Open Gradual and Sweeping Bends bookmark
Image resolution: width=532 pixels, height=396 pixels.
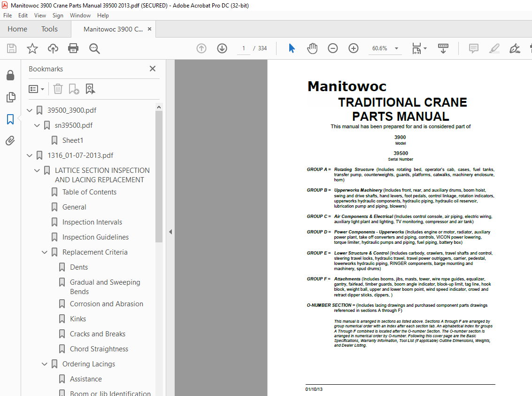[x=105, y=287]
